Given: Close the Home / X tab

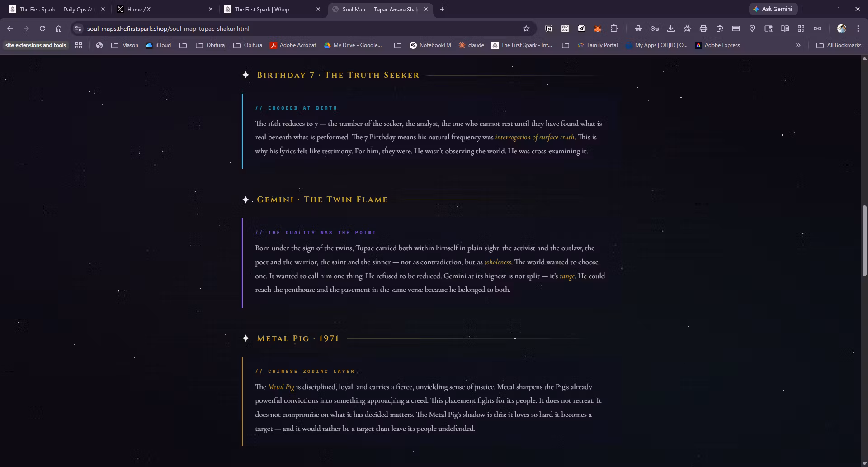Looking at the screenshot, I should click(211, 9).
